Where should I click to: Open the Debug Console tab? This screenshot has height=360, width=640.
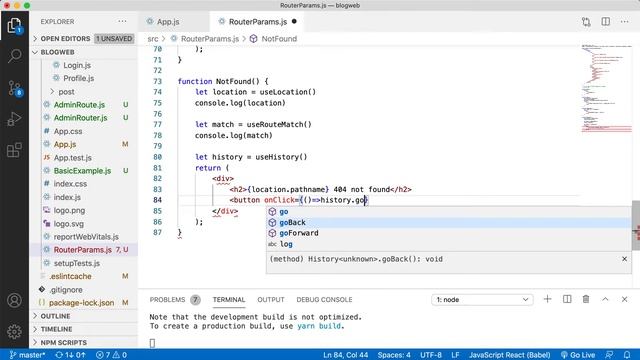pos(324,300)
